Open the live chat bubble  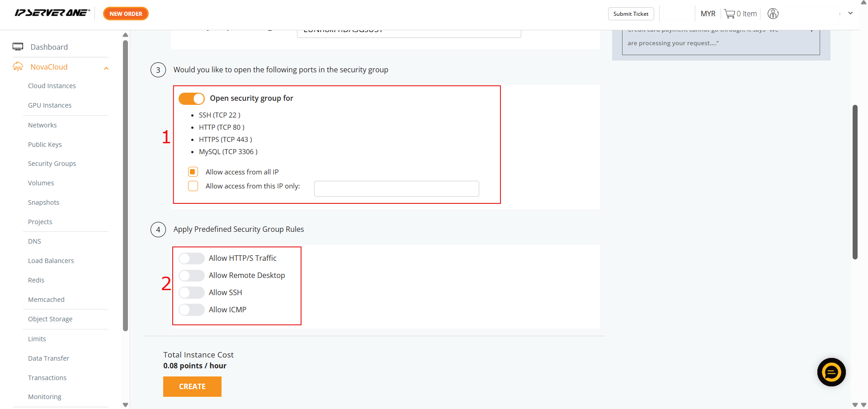coord(831,372)
